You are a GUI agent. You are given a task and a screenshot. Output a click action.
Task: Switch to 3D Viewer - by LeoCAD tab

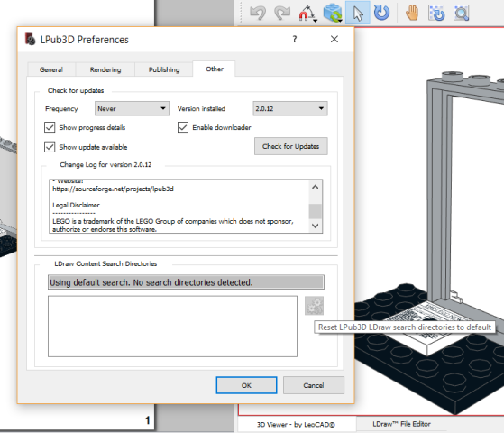(296, 424)
